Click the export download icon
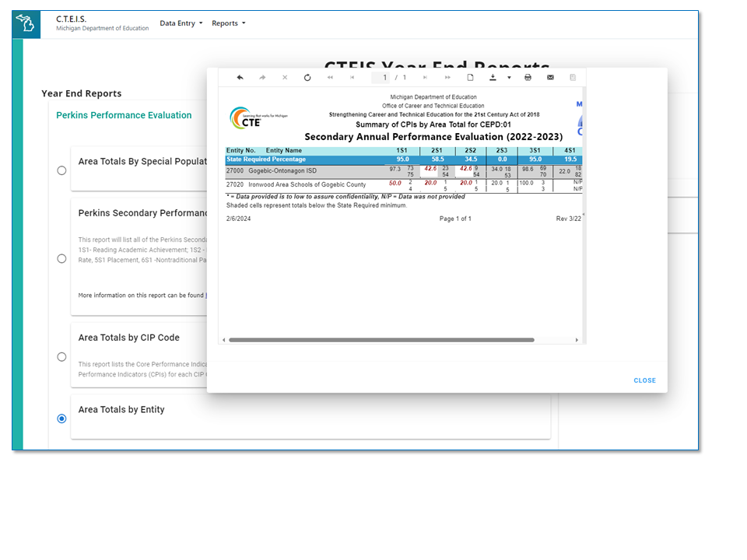This screenshot has width=747, height=560. [493, 78]
